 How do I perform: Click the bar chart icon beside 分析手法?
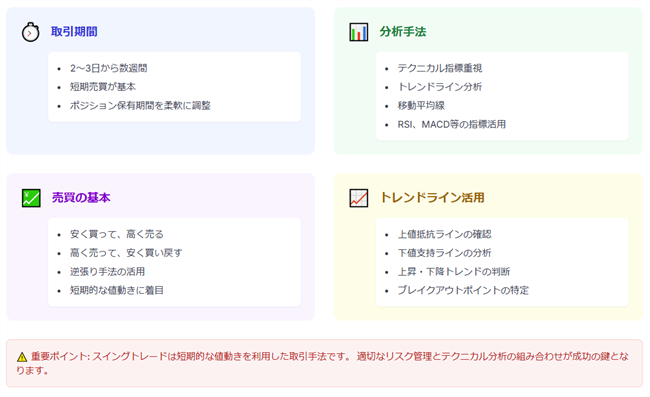359,32
